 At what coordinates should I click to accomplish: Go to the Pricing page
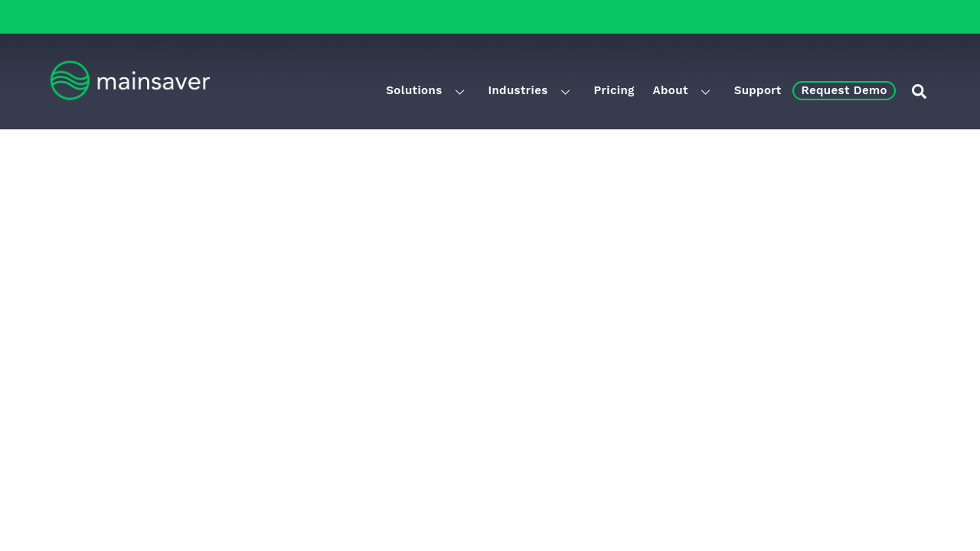point(613,90)
